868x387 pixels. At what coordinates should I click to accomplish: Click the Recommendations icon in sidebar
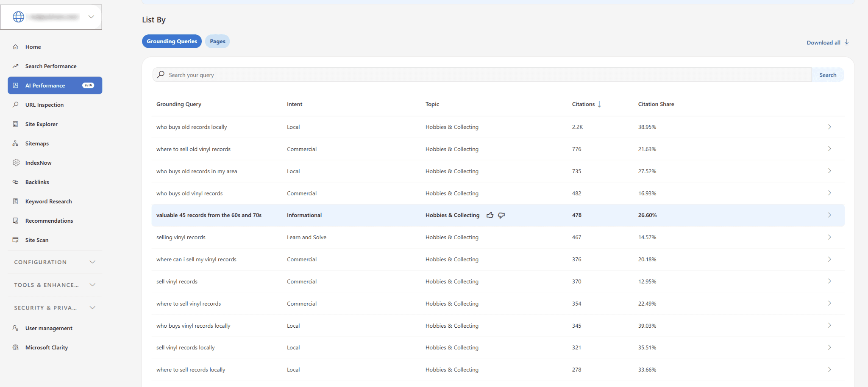[x=16, y=221]
